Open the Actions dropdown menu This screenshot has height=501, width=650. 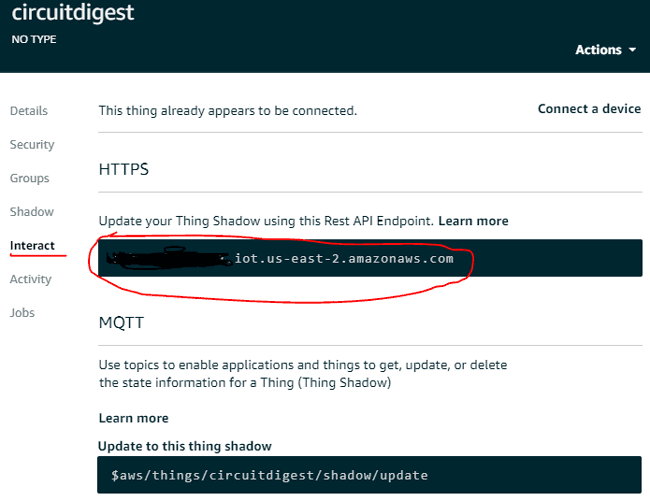click(x=605, y=50)
